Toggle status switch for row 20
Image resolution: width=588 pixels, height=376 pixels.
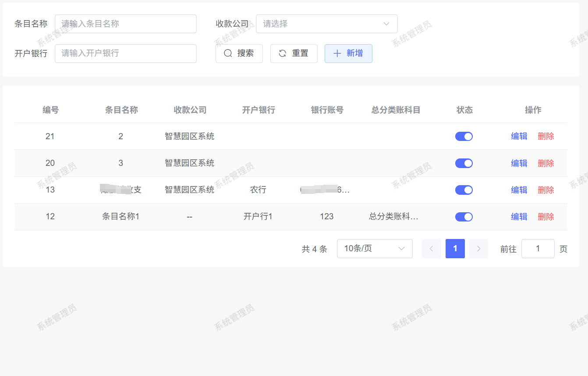(x=464, y=163)
